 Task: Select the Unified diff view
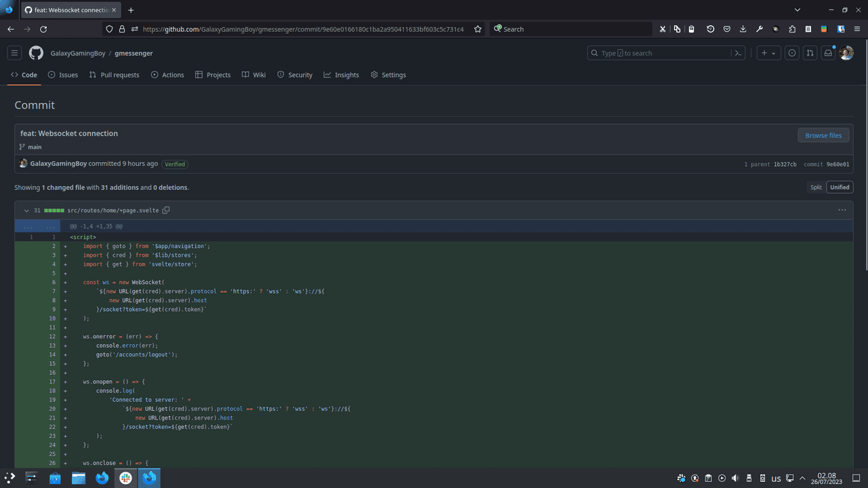coord(840,187)
